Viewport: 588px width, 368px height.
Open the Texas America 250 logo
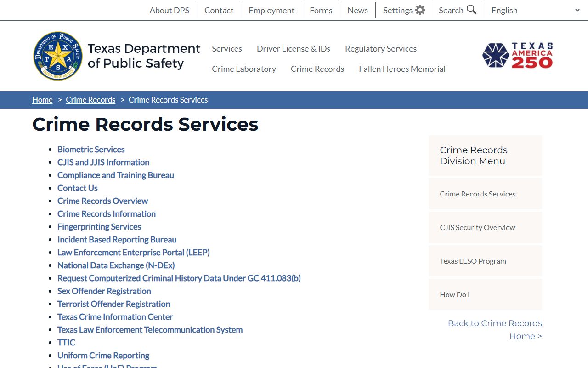[x=517, y=56]
